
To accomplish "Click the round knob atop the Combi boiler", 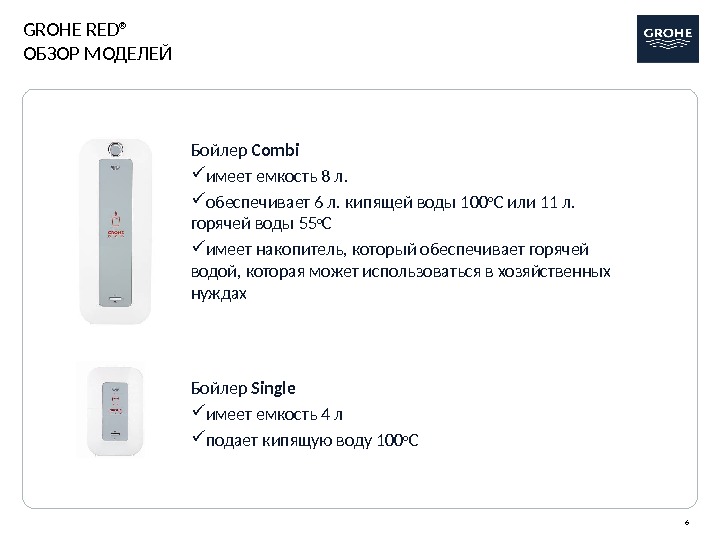I will pyautogui.click(x=116, y=148).
